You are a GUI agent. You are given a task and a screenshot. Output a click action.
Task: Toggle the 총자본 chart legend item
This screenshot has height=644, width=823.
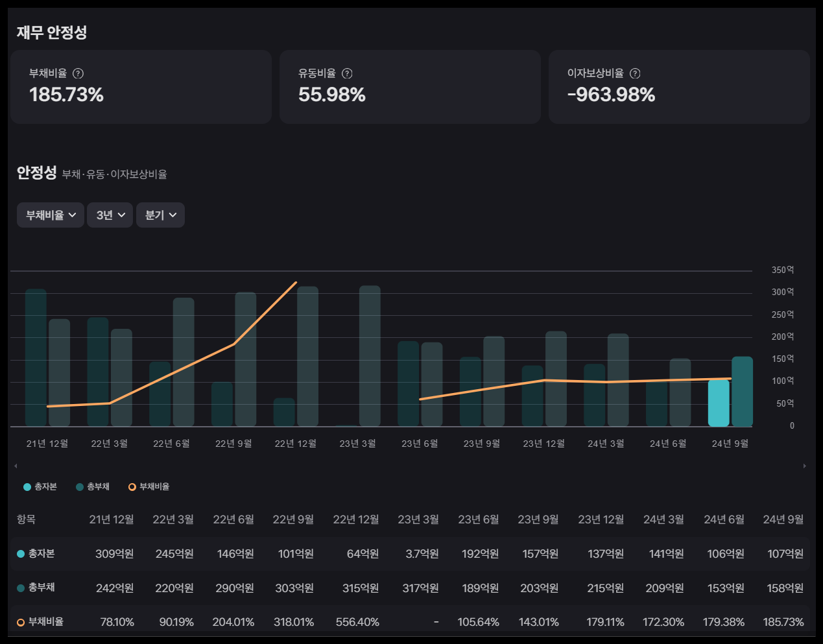[x=40, y=487]
